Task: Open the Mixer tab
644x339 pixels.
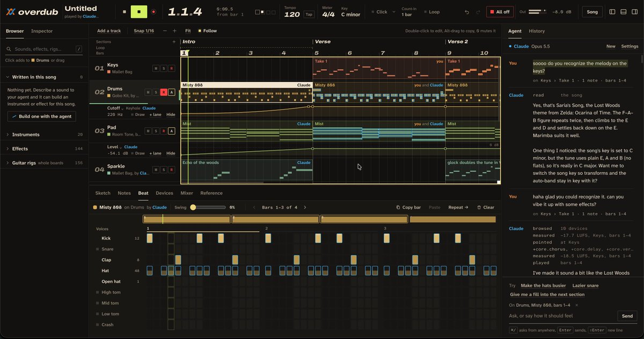Action: coord(187,193)
